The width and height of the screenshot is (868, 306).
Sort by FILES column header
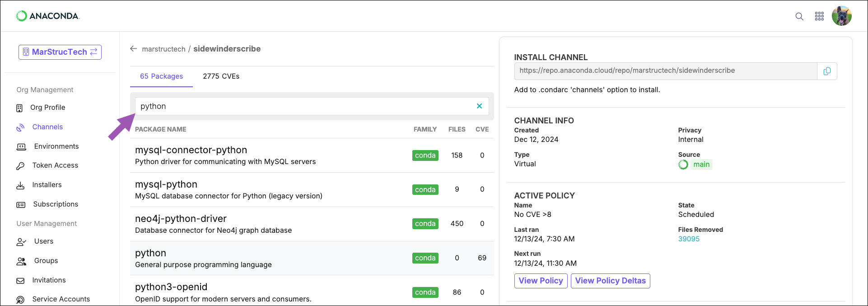click(x=457, y=129)
